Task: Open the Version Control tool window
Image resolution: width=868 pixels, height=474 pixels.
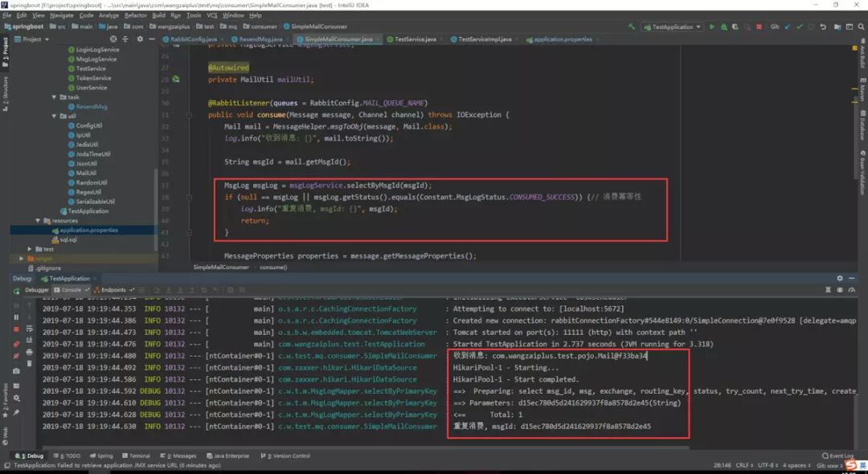Action: pos(290,456)
